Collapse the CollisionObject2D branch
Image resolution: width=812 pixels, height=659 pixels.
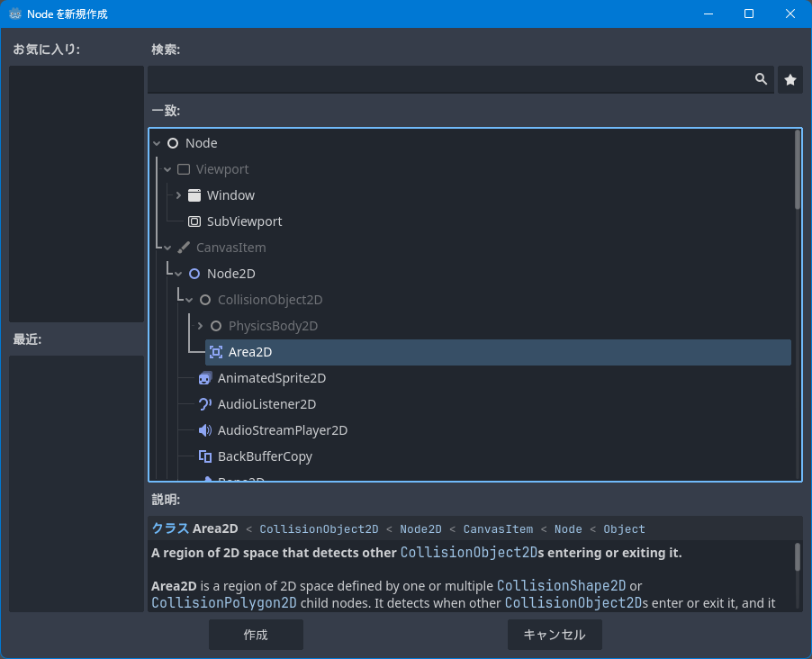point(190,300)
